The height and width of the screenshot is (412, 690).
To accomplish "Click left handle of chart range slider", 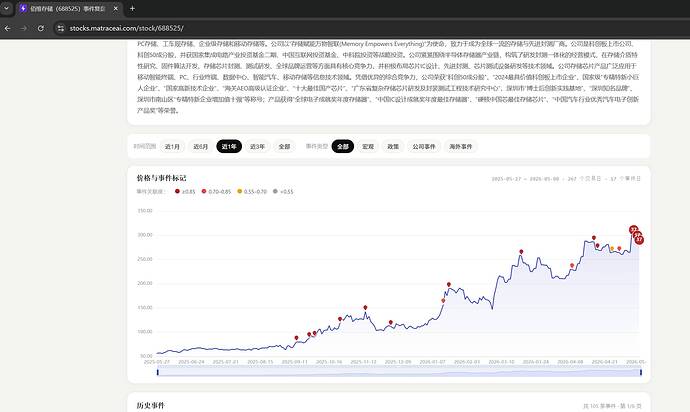I will (x=158, y=372).
